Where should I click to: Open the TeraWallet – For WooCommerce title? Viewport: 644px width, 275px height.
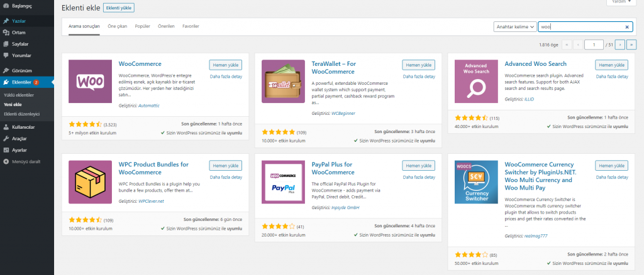[333, 68]
